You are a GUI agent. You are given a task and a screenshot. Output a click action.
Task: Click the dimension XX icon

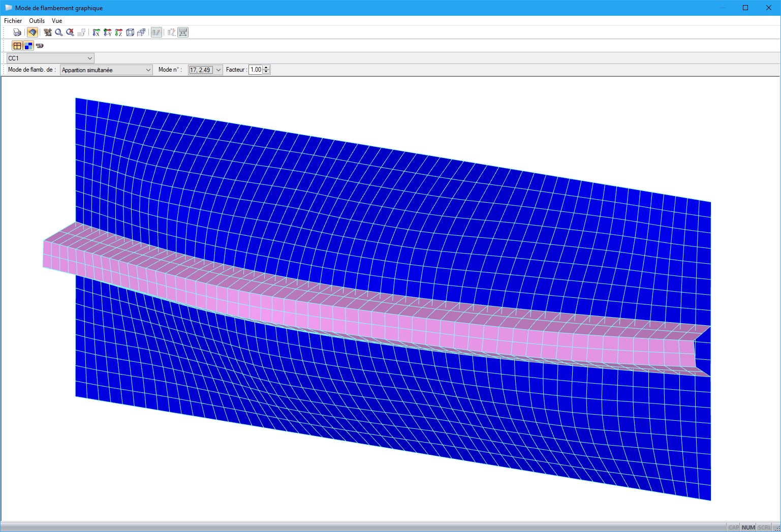(183, 33)
